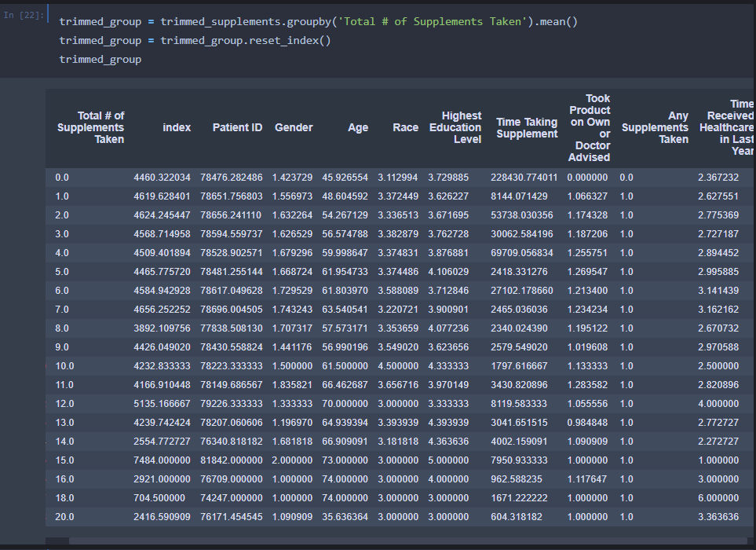Select the 'Patient ID' column header
This screenshot has height=550, width=756.
point(237,127)
